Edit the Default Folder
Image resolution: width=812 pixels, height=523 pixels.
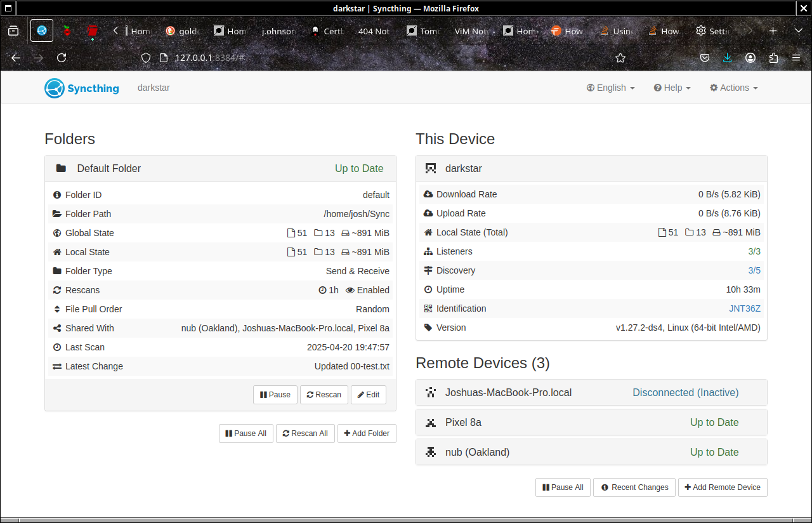pos(369,395)
